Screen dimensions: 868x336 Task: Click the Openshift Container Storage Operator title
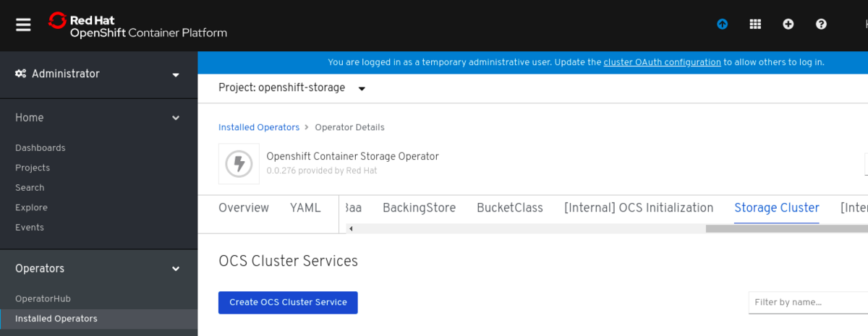pyautogui.click(x=352, y=156)
